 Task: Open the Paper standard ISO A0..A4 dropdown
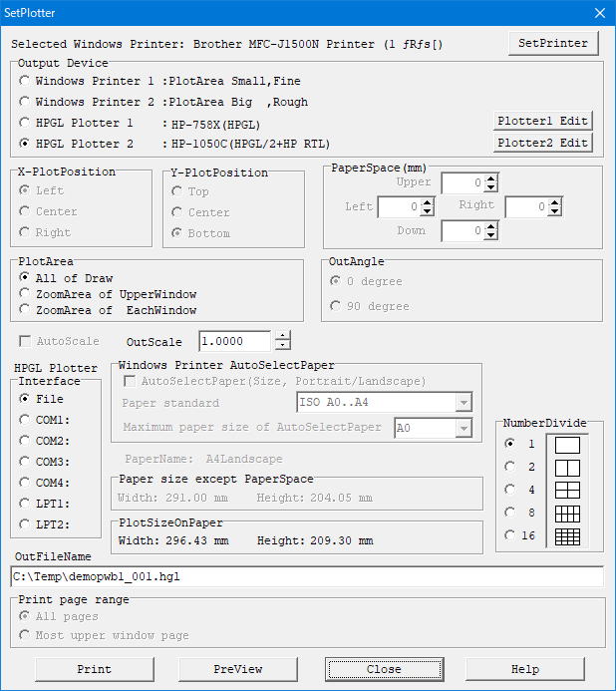click(x=463, y=403)
